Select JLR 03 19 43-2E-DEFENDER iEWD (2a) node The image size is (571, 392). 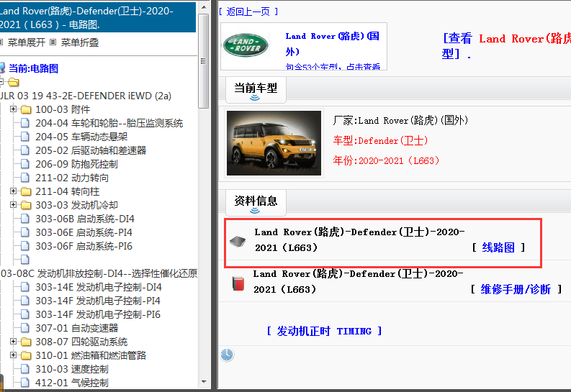pos(86,96)
